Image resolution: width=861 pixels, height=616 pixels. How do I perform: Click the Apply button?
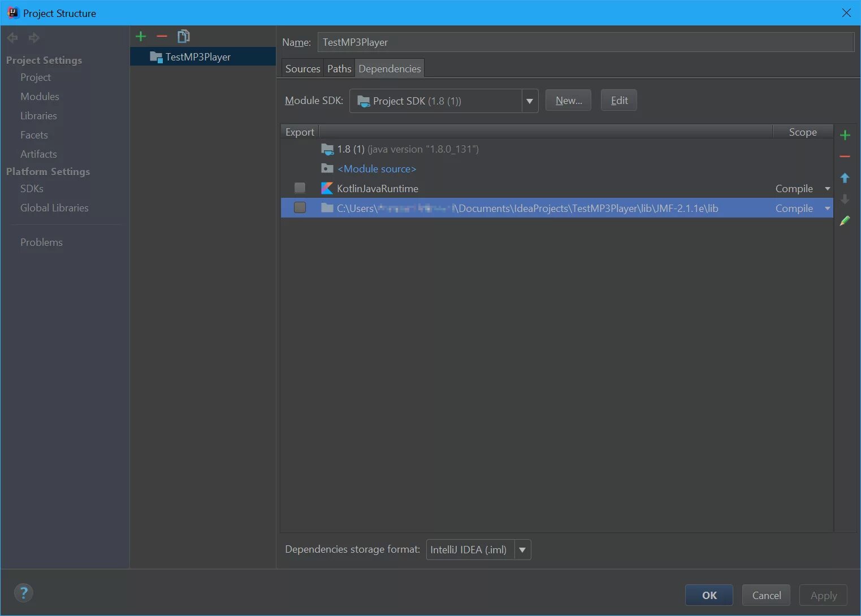[824, 595]
